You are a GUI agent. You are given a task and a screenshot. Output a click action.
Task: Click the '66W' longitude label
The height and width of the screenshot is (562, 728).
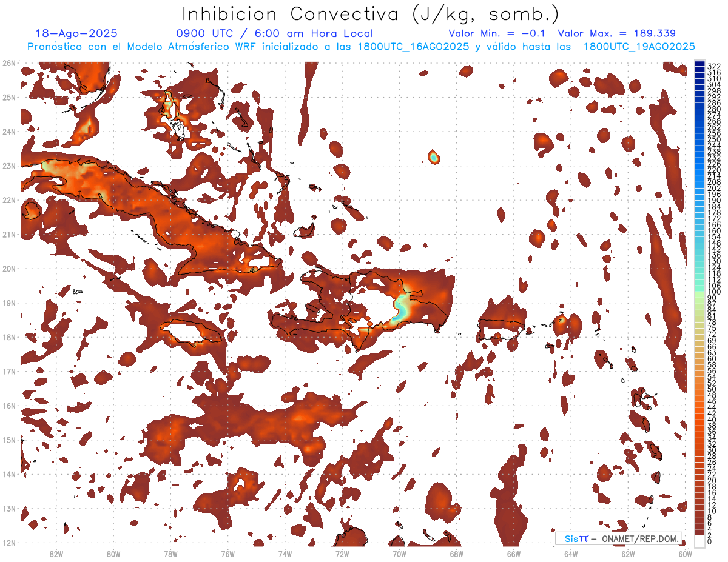coord(514,554)
